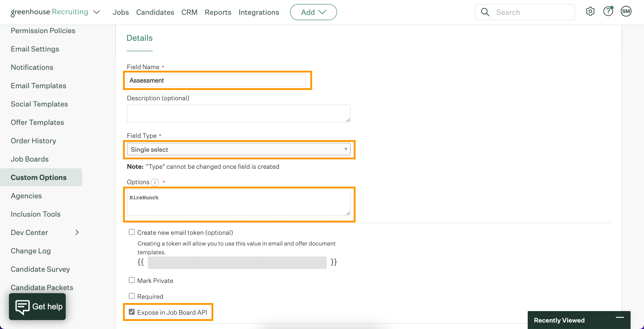
Task: Open Job Boards in the sidebar
Action: point(30,159)
